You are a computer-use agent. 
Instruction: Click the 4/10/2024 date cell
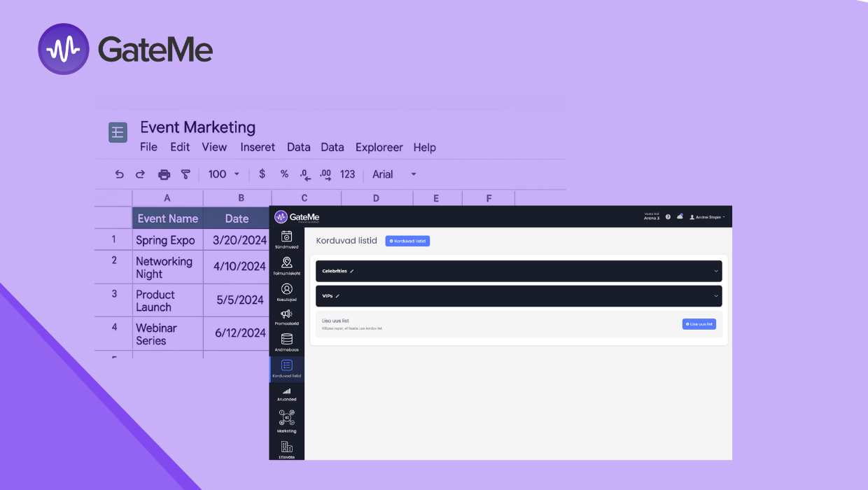[237, 267]
